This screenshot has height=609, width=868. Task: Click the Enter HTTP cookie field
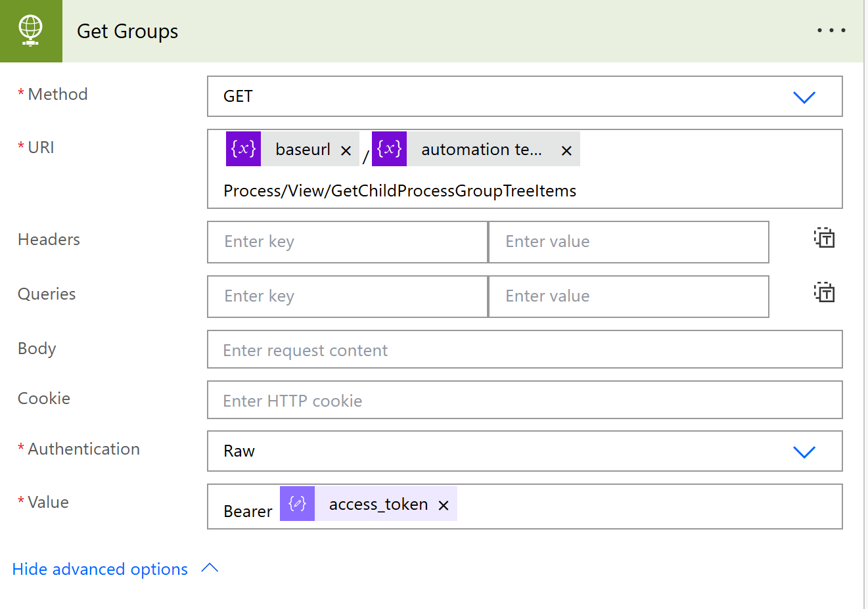point(524,399)
